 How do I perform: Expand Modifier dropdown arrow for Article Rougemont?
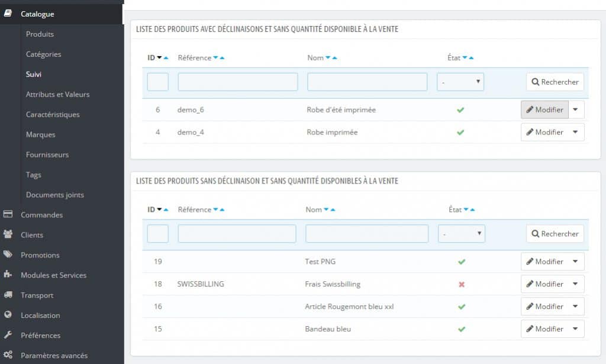pos(576,307)
